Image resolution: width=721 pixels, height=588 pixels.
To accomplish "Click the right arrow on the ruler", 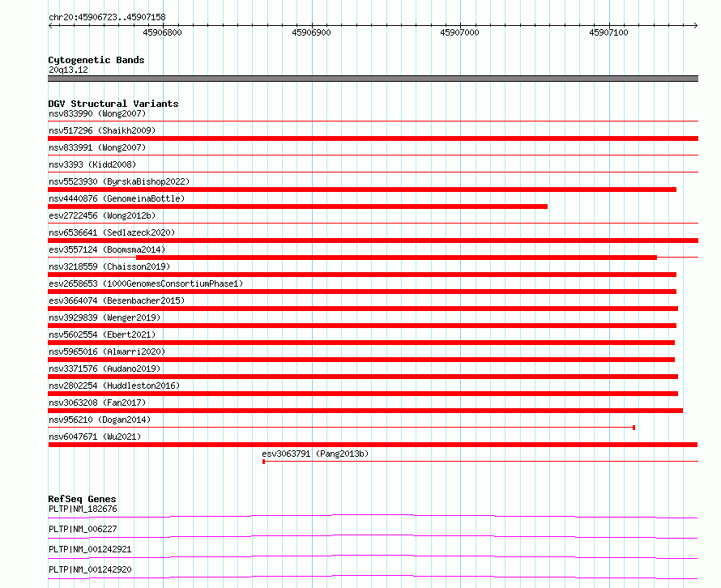I will 695,25.
